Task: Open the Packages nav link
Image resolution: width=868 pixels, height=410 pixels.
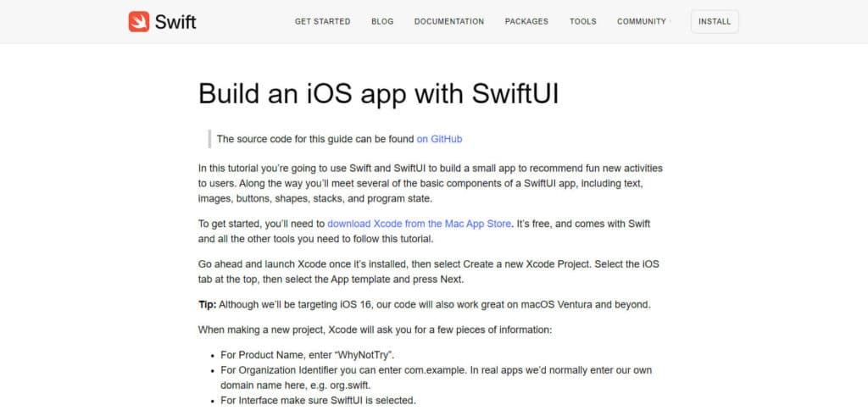Action: click(x=526, y=21)
